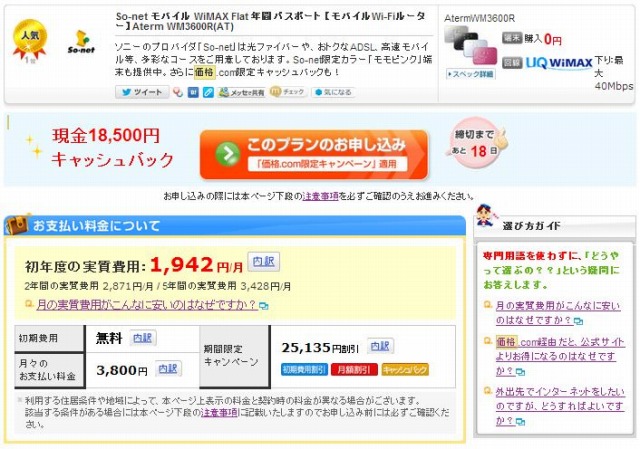Click the blue 初期費用割引 tag
This screenshot has height=449, width=640.
coord(304,369)
